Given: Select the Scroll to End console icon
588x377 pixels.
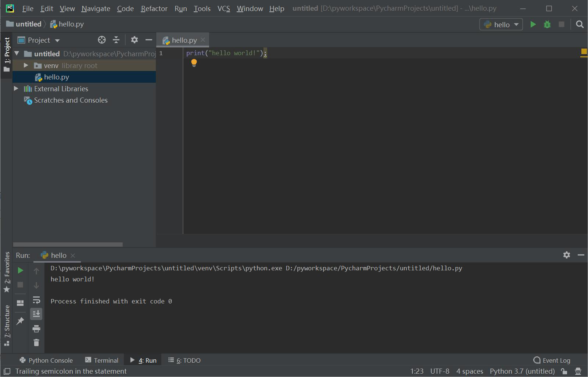Looking at the screenshot, I should click(x=36, y=314).
